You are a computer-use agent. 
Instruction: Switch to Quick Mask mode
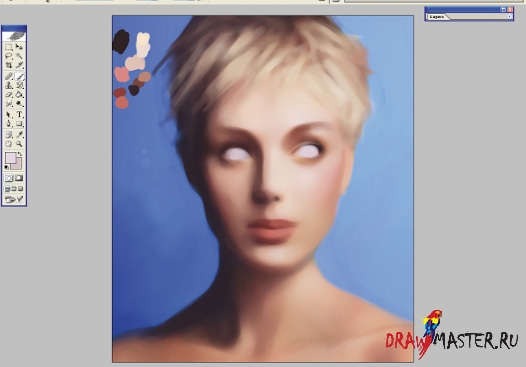[19, 178]
